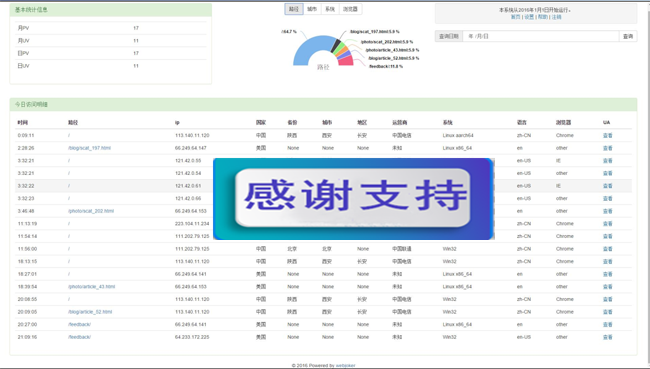Select IP cell 66.249.64.147

[x=190, y=148]
